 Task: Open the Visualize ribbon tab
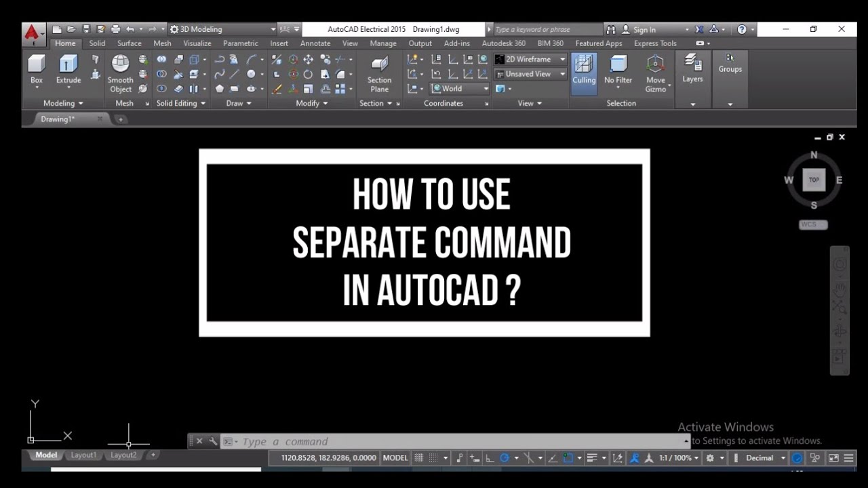click(x=197, y=43)
